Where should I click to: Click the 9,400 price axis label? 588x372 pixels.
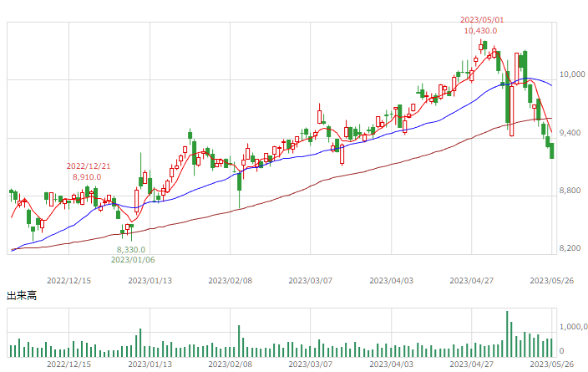570,133
